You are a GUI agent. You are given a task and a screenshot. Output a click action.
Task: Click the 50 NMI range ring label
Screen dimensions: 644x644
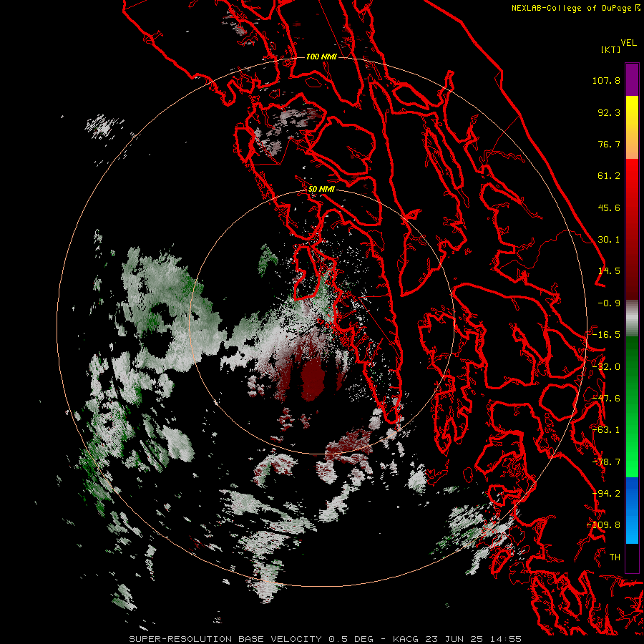point(321,189)
